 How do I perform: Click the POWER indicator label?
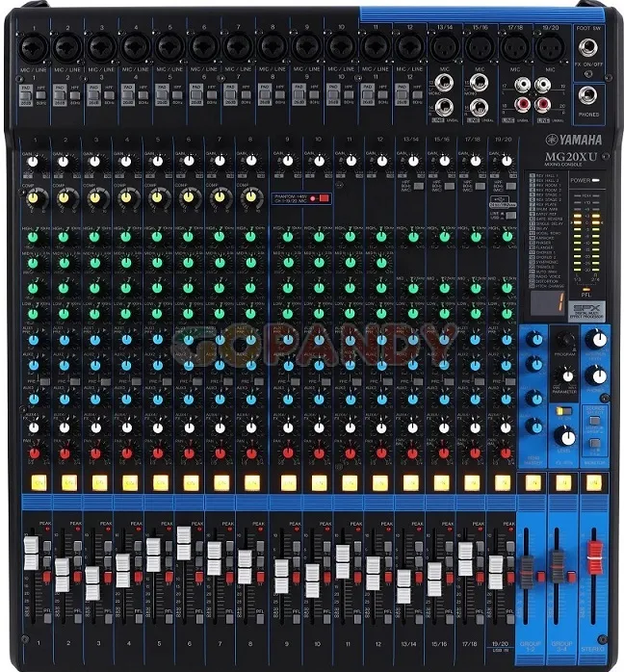pyautogui.click(x=581, y=180)
